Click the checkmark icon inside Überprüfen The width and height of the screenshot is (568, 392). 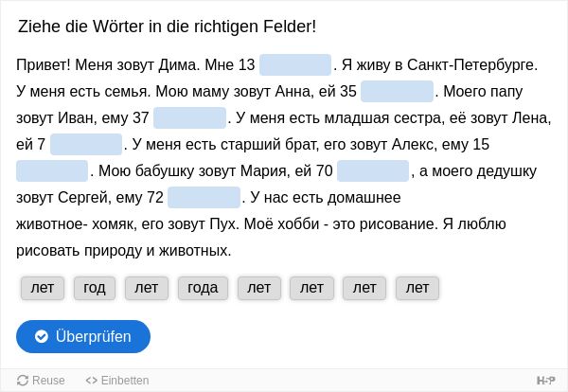(42, 336)
